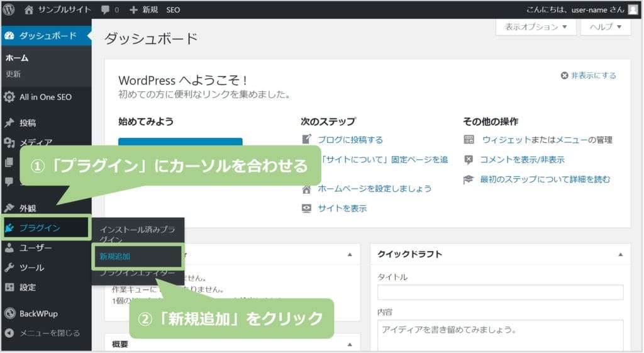This screenshot has width=644, height=353.
Task: Collapse the 概要 panel
Action: 350,344
